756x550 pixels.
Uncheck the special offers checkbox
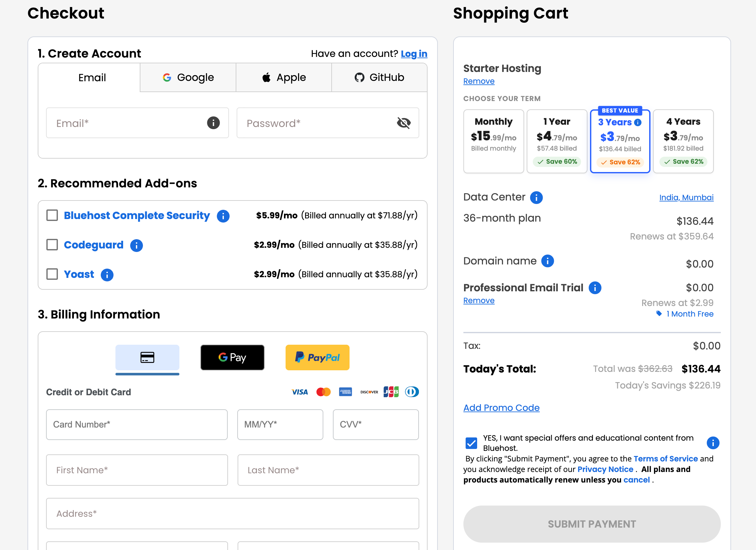coord(471,443)
